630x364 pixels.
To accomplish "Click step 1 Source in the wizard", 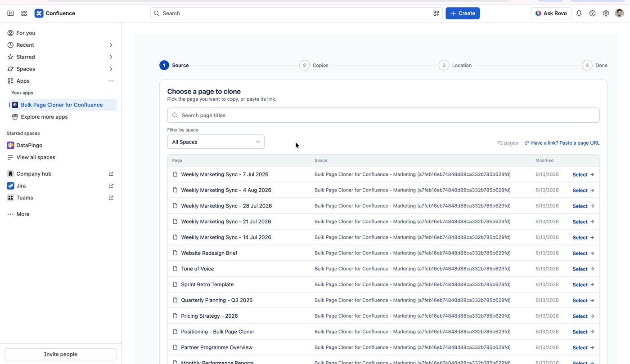I will pos(174,65).
